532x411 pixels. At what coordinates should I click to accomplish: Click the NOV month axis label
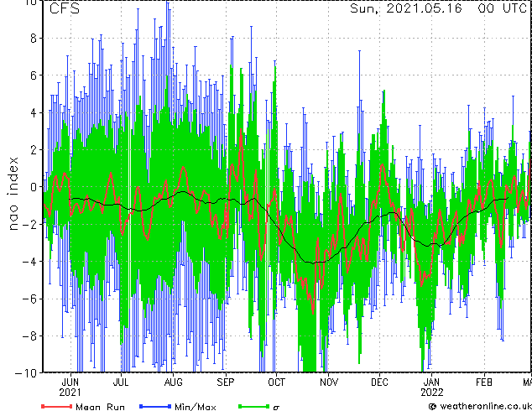pyautogui.click(x=328, y=382)
